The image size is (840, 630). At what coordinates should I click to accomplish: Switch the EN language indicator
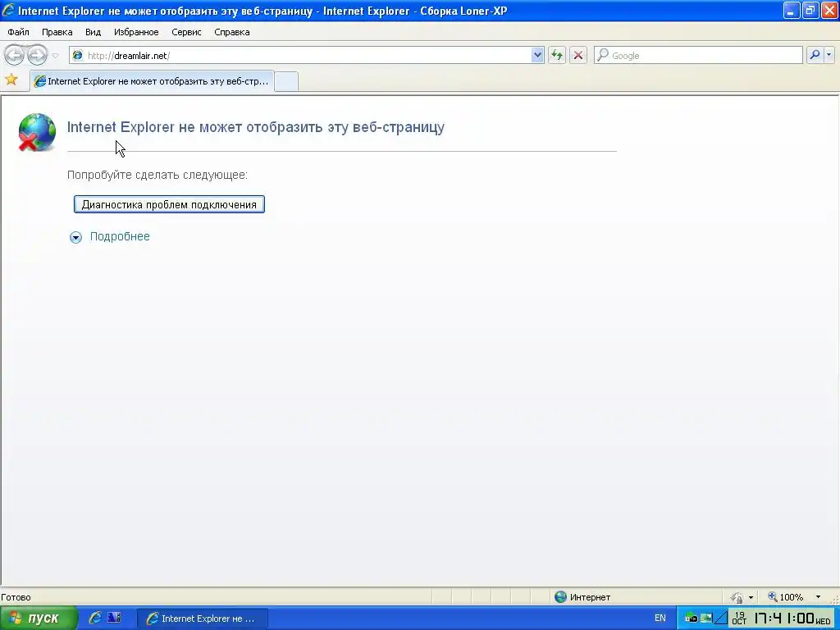click(x=660, y=619)
